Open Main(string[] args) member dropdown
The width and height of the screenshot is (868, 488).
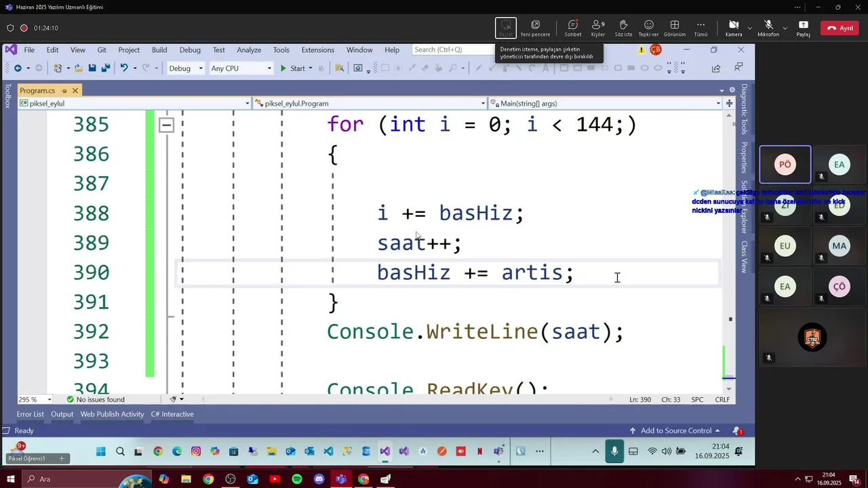click(x=606, y=103)
